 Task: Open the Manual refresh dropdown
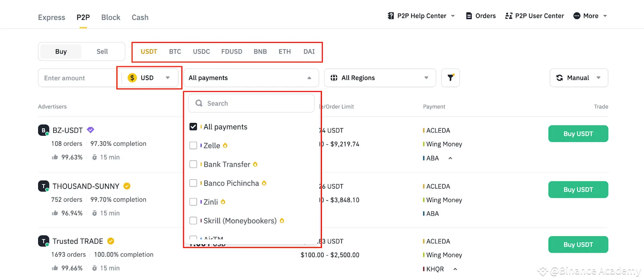(599, 78)
